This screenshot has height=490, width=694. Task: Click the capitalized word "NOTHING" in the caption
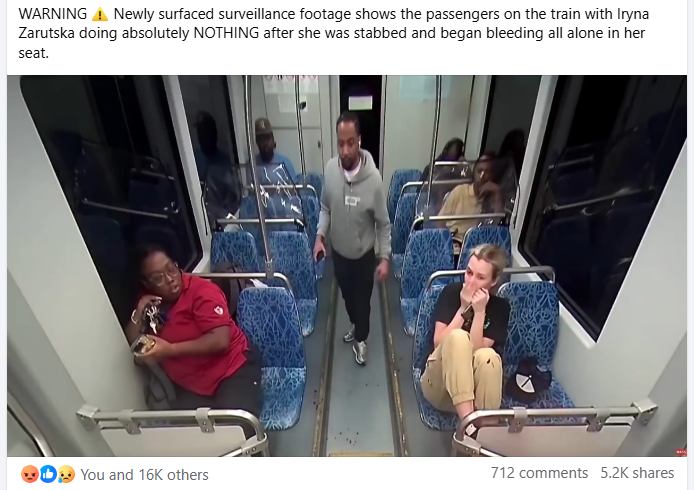tap(226, 33)
